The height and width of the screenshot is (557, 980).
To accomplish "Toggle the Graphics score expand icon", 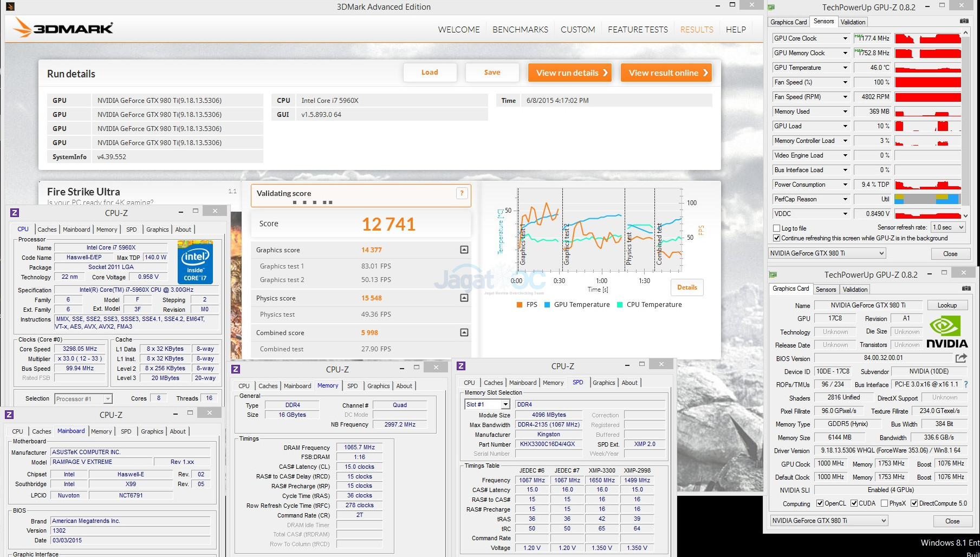I will point(464,250).
